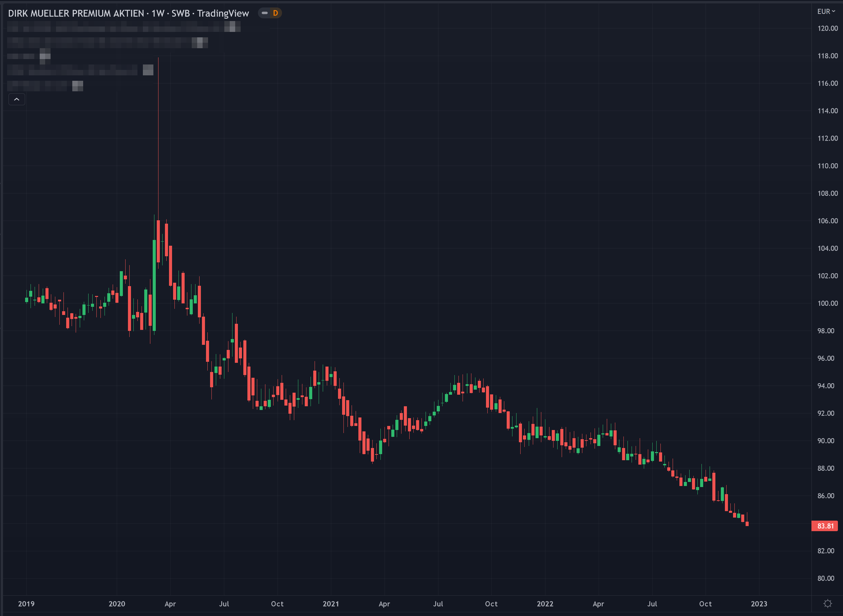Collapse the indicator legend with chevron
The image size is (843, 616).
[17, 99]
